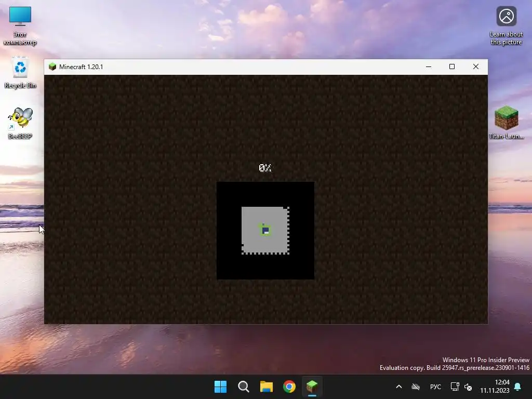This screenshot has height=399, width=532.
Task: Click the Minecraft 1.20.1 title text
Action: (x=81, y=67)
